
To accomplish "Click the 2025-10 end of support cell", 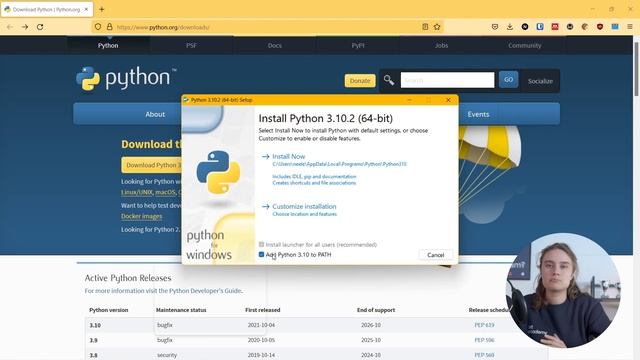I will pyautogui.click(x=371, y=340).
